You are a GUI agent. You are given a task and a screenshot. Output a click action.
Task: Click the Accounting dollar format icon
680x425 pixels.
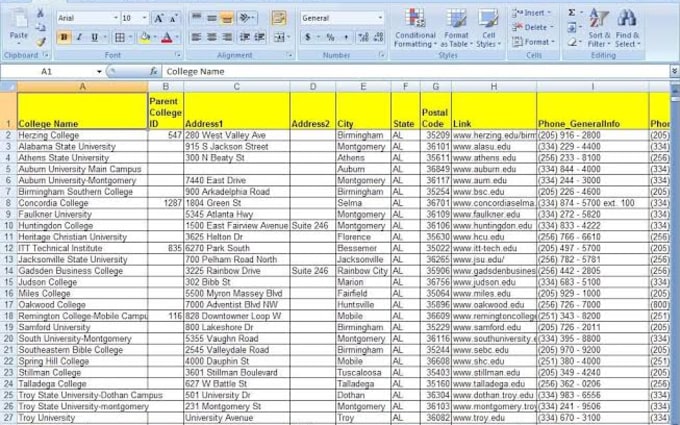pyautogui.click(x=307, y=37)
